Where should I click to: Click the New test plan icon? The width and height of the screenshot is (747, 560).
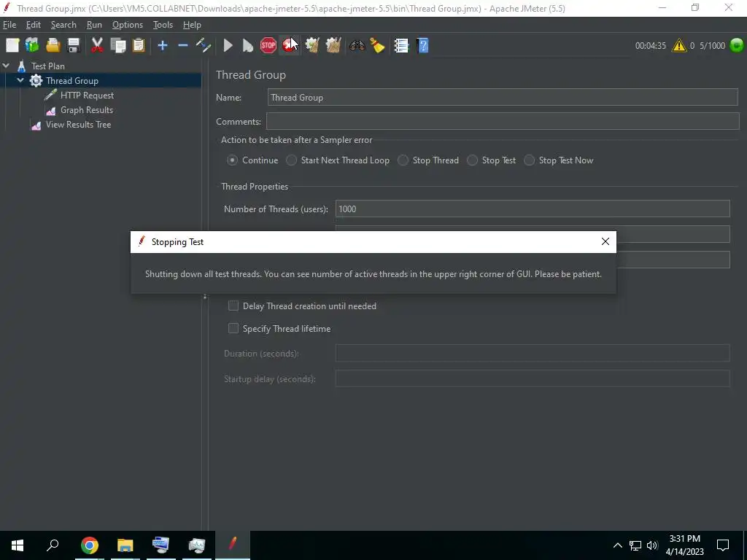click(12, 45)
